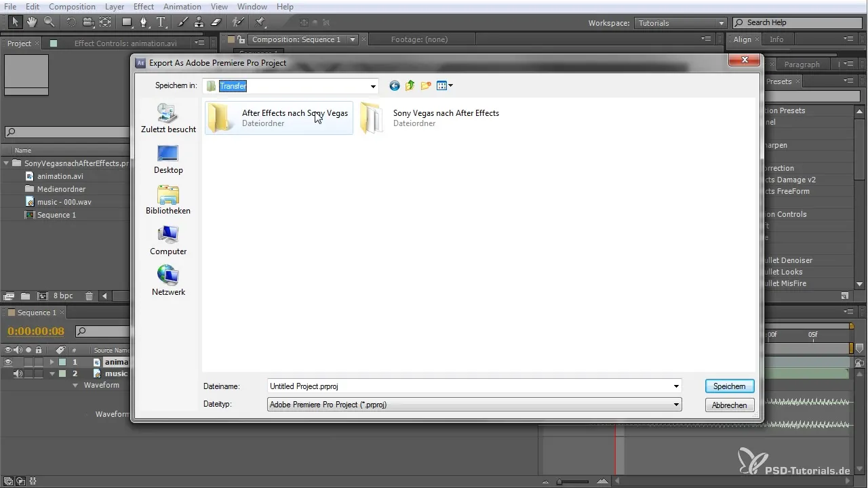868x488 pixels.
Task: Select the Hand tool
Action: point(33,22)
